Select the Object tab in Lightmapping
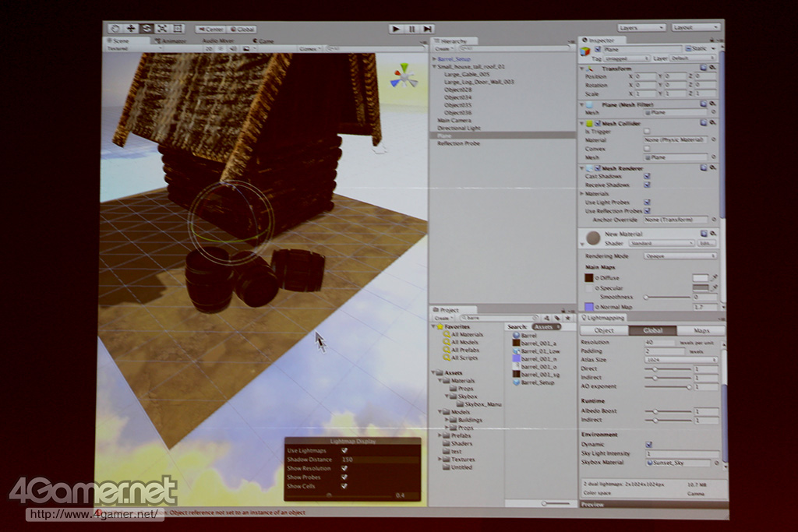The image size is (798, 532). (605, 330)
